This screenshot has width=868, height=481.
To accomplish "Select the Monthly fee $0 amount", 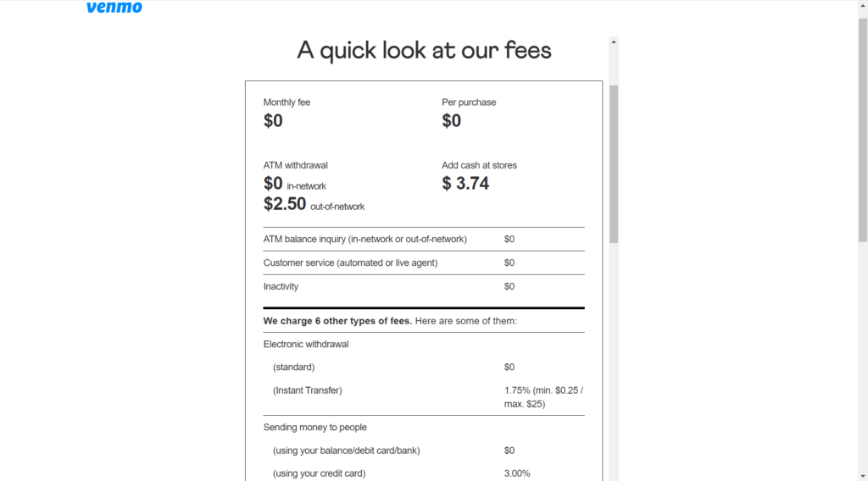I will click(273, 120).
